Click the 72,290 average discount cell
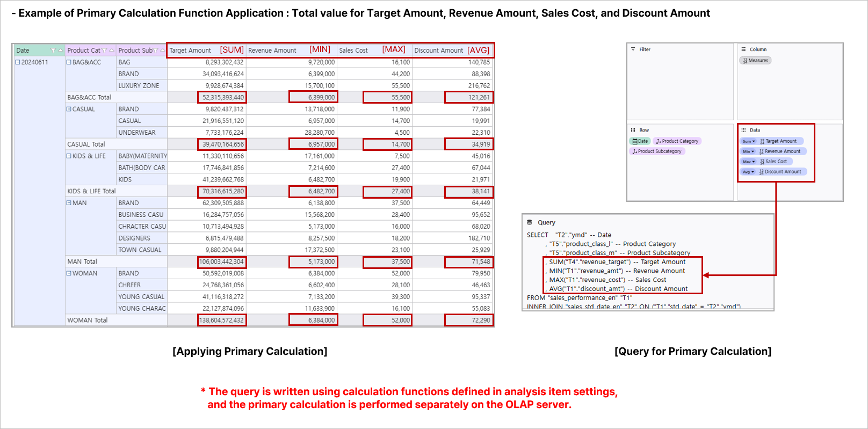This screenshot has width=868, height=429. pos(468,320)
